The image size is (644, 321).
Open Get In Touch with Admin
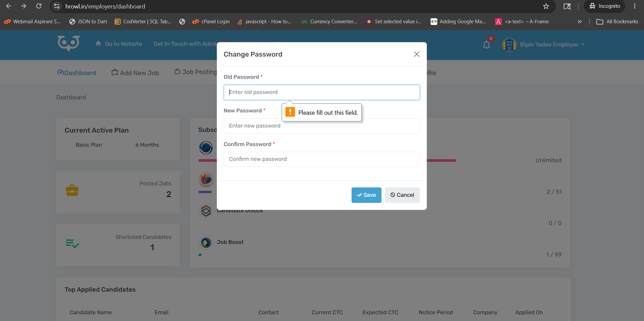coord(185,44)
